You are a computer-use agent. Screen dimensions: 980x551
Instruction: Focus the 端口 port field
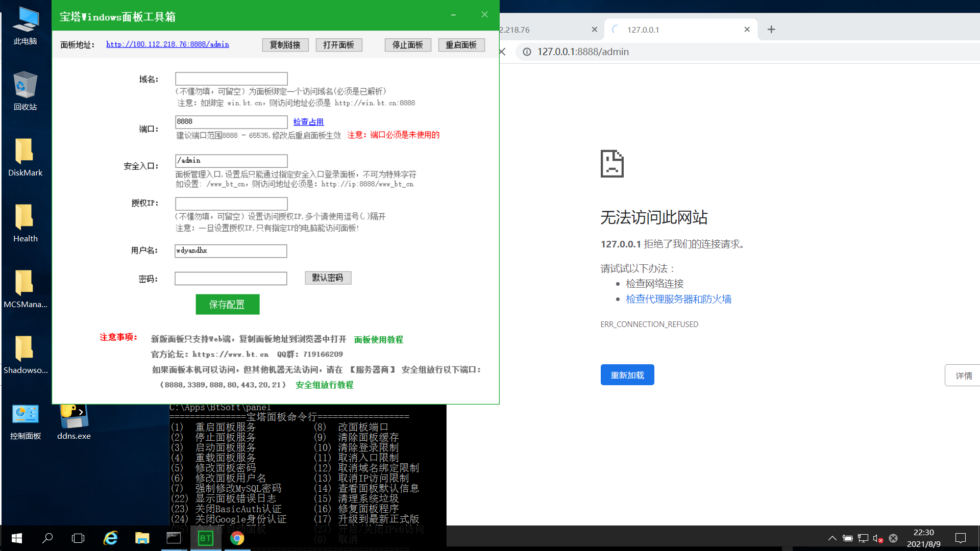231,121
